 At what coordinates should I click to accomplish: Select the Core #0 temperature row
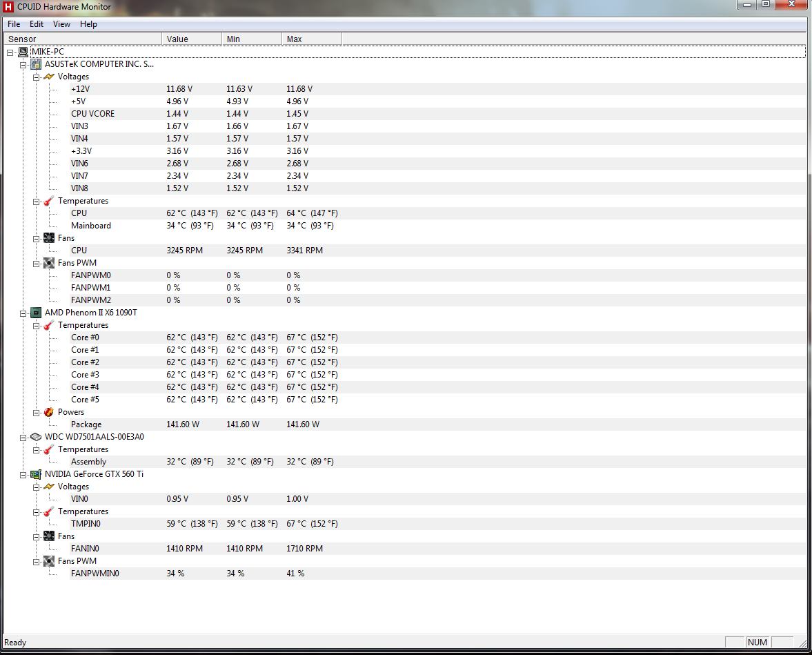(438, 338)
